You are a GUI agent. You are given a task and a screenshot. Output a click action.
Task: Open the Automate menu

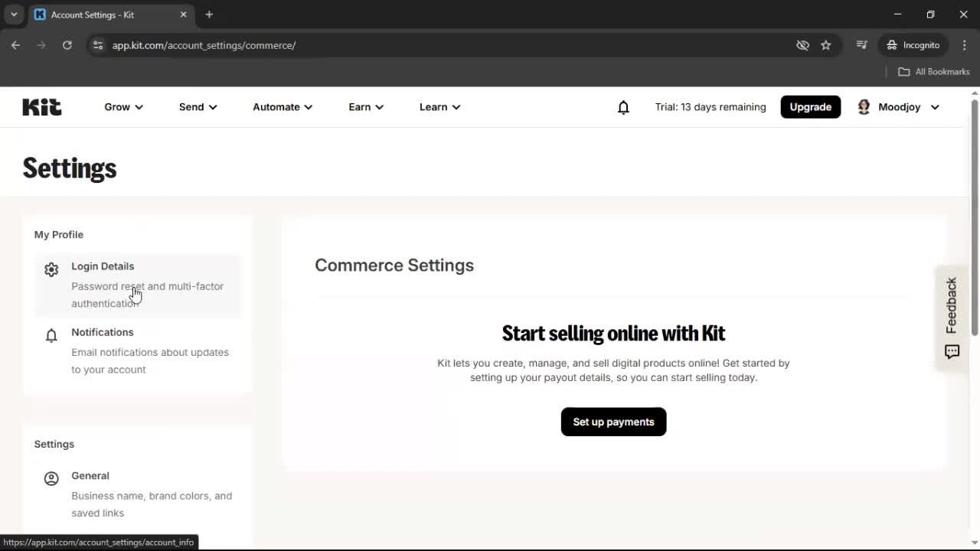click(x=282, y=107)
